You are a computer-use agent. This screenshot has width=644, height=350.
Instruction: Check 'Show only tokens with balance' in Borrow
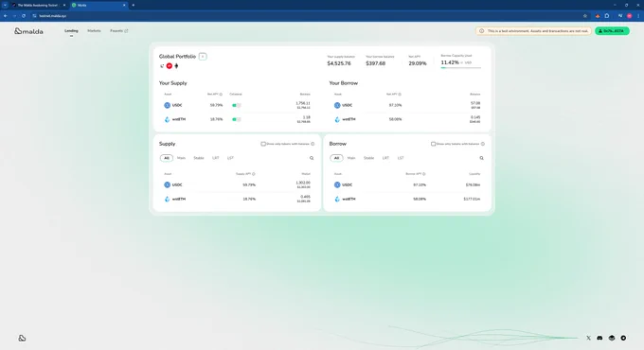pyautogui.click(x=433, y=144)
